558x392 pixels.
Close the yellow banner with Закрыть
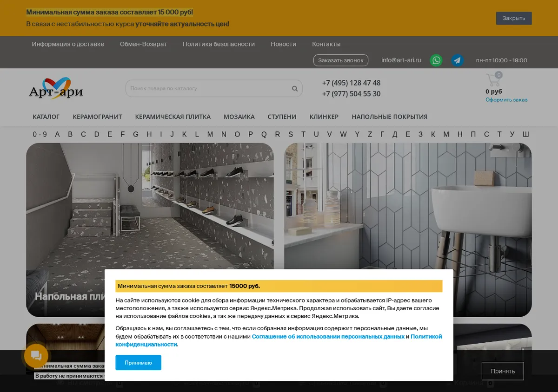coord(514,18)
